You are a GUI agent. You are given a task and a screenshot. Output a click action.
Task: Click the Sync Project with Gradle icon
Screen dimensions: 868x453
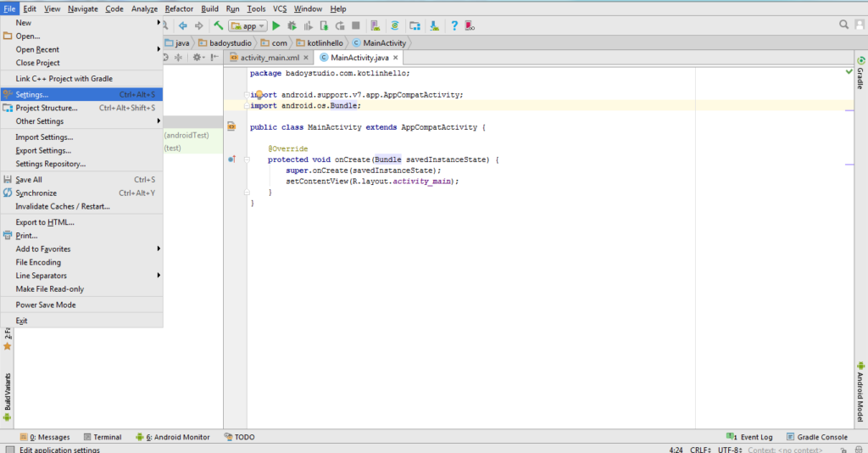point(395,25)
